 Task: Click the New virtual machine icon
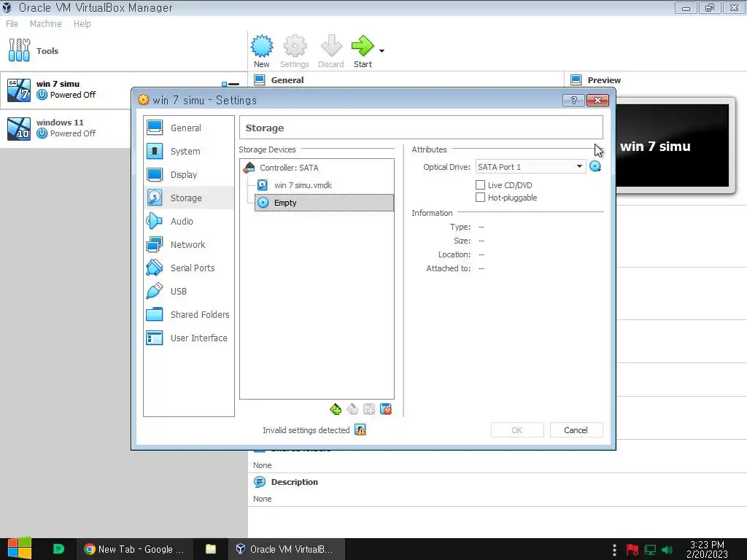point(262,46)
